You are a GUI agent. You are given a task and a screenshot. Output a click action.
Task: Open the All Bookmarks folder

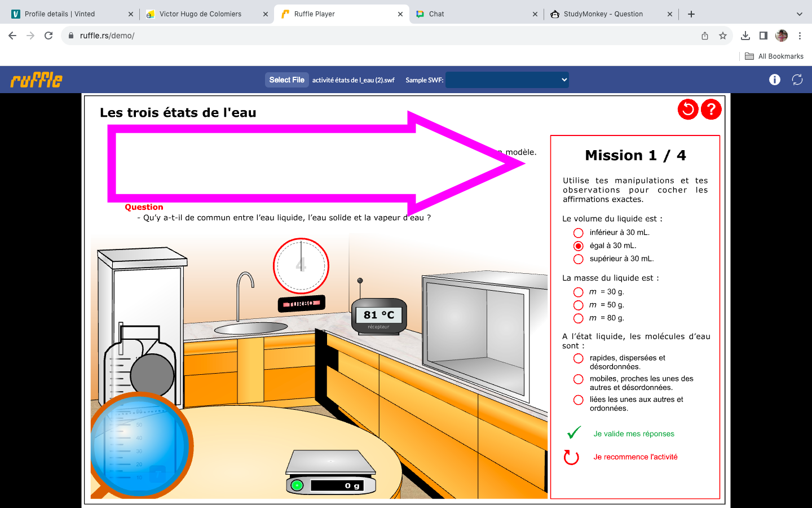[x=774, y=56]
